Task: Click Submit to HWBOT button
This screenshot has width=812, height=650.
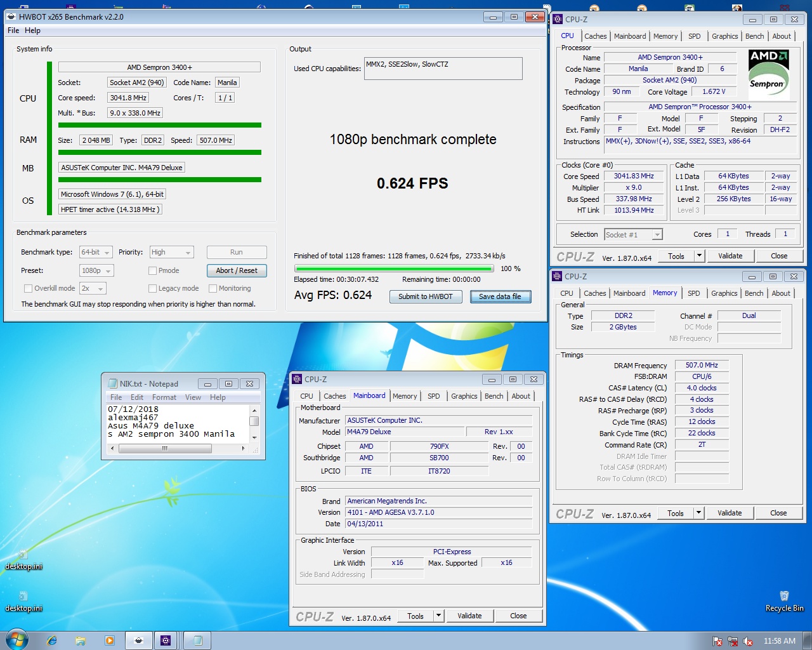Action: 426,296
